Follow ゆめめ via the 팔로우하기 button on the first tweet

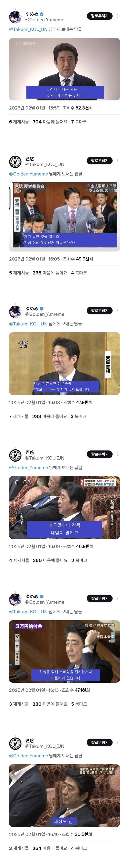point(100,16)
